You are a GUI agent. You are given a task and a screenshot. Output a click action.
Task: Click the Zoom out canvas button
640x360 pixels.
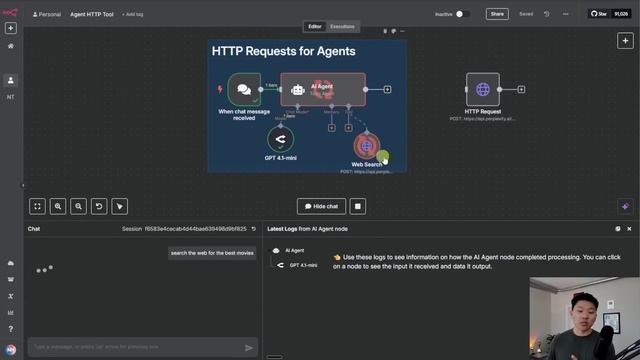pos(78,207)
